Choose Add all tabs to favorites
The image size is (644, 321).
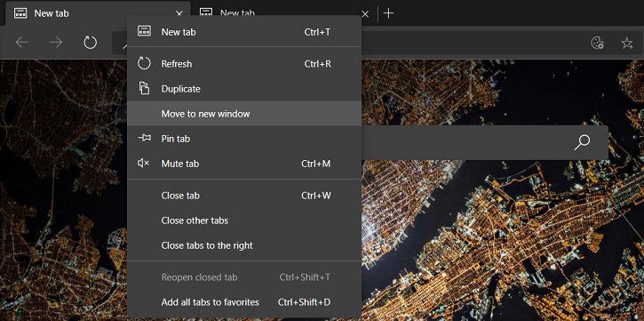244,302
